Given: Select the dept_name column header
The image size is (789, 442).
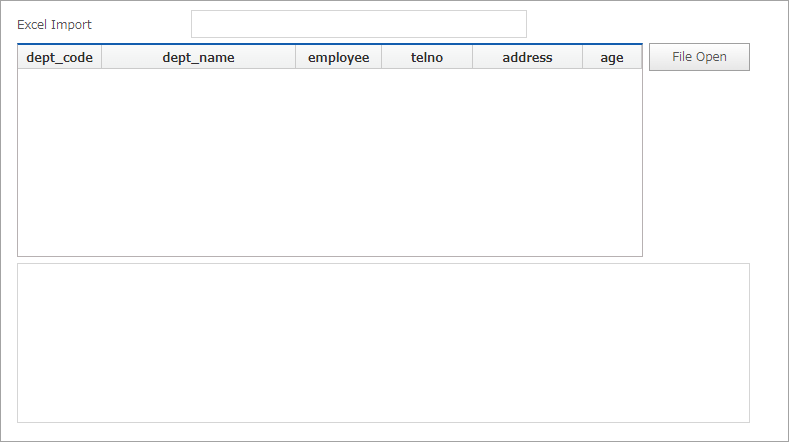Looking at the screenshot, I should click(x=198, y=58).
